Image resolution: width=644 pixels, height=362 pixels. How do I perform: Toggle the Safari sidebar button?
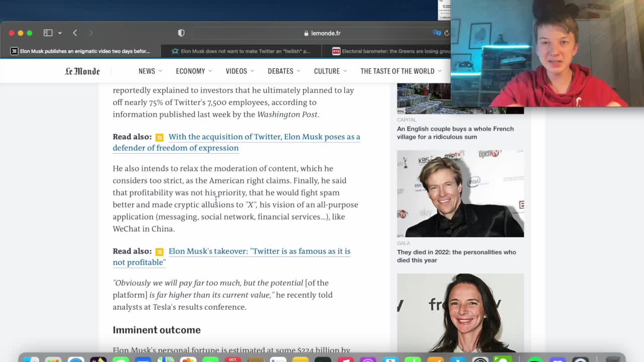(x=48, y=33)
